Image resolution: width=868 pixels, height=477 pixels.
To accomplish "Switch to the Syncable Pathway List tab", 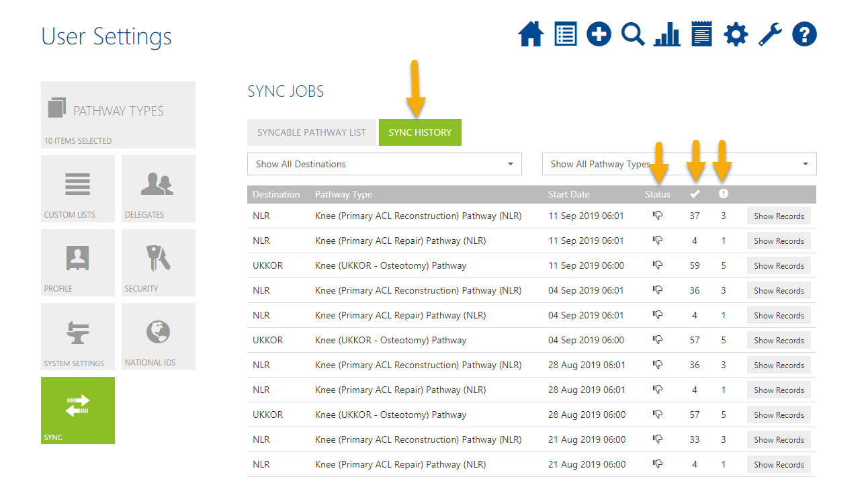I will 312,132.
